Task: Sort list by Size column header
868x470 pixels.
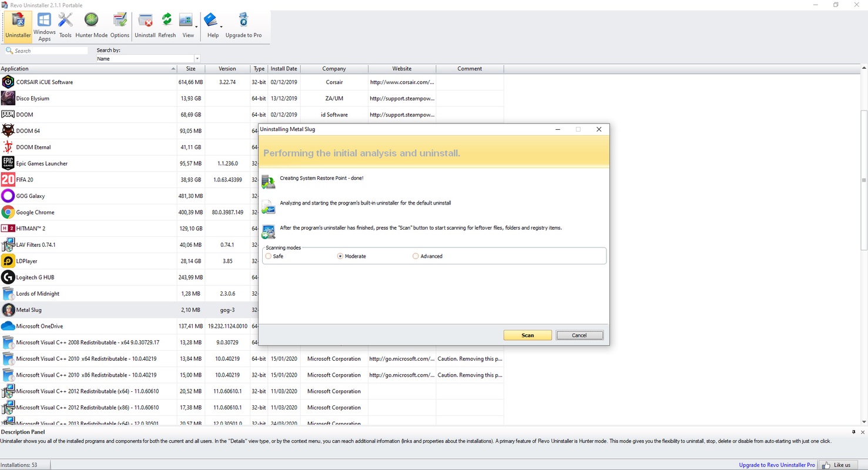Action: (x=190, y=69)
